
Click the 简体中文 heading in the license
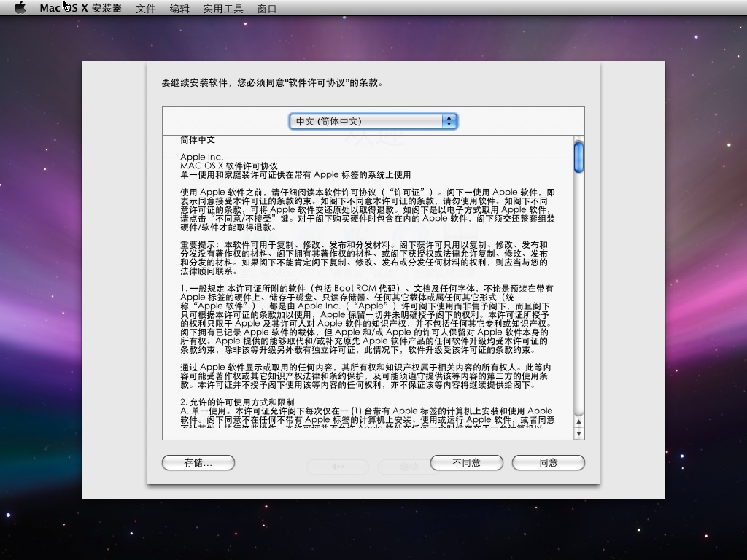tap(198, 140)
